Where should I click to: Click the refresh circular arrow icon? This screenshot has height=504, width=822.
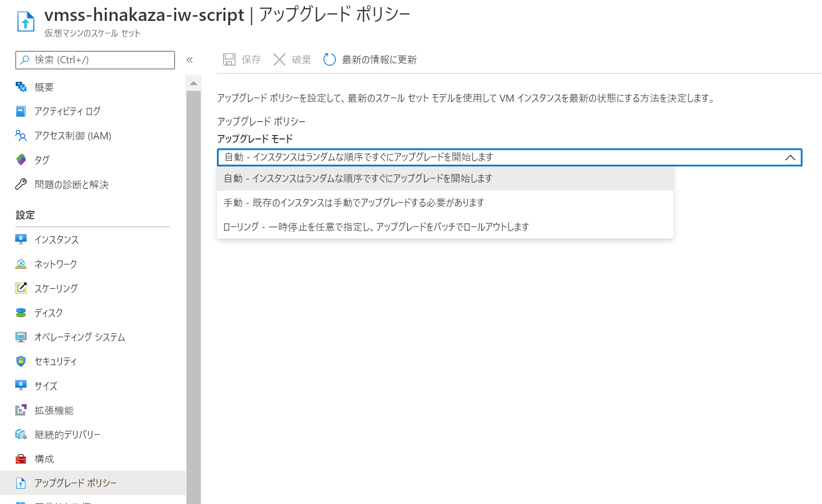coord(330,59)
